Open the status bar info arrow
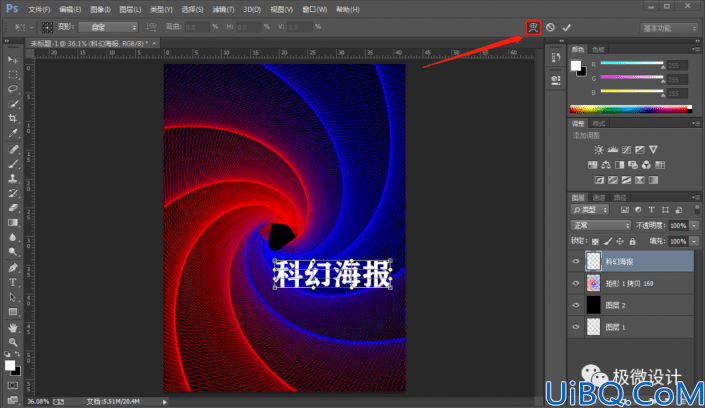This screenshot has height=408, width=705. (165, 402)
